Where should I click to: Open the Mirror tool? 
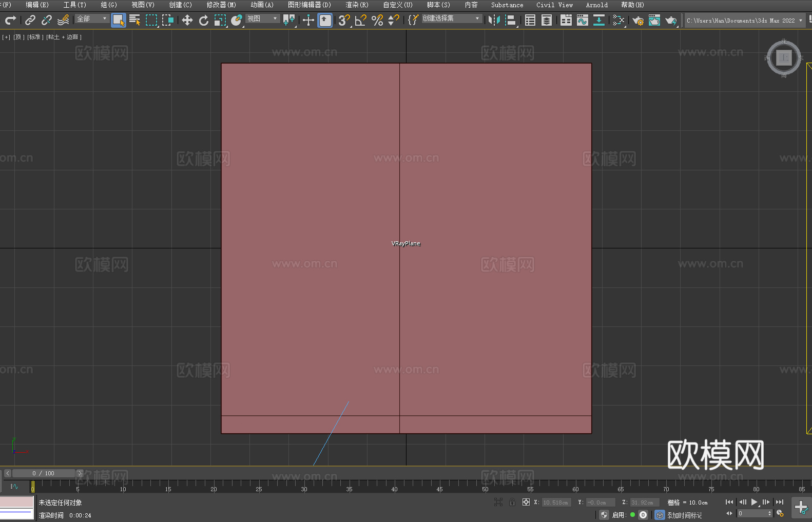(x=494, y=20)
